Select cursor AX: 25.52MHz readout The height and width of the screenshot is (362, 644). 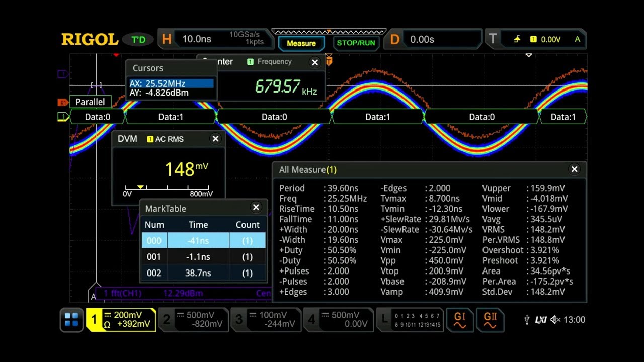(x=171, y=84)
